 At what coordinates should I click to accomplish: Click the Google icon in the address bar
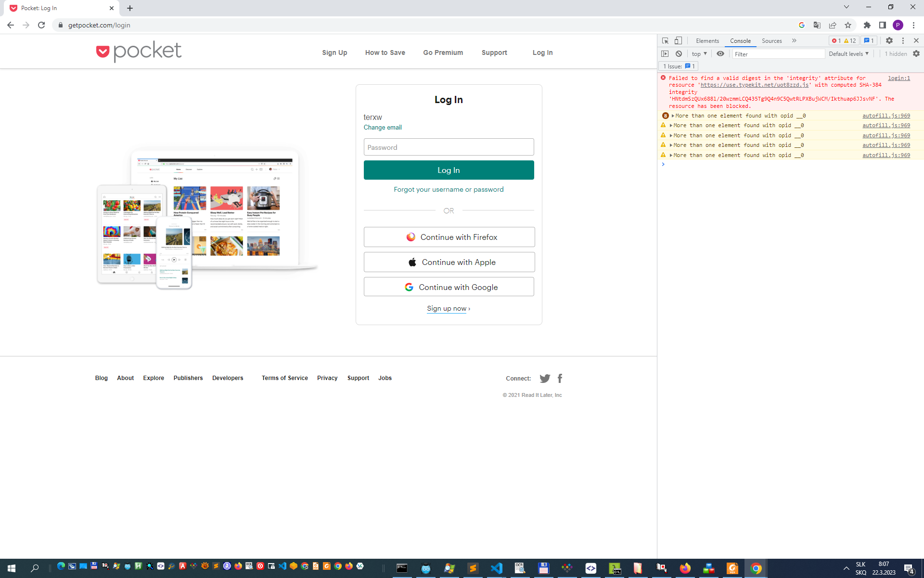802,25
